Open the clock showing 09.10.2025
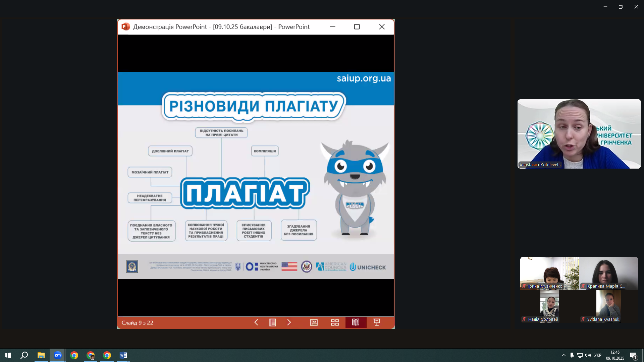The image size is (644, 362). 615,355
